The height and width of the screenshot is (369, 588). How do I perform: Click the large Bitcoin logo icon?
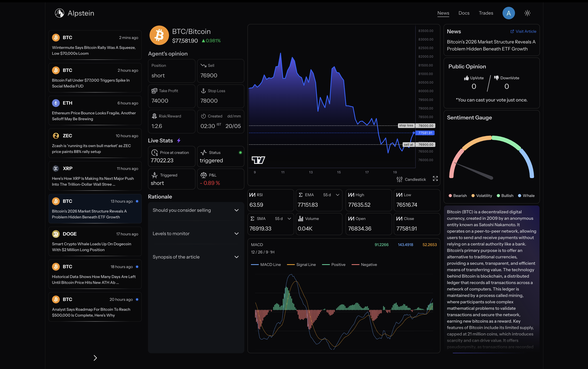(159, 35)
